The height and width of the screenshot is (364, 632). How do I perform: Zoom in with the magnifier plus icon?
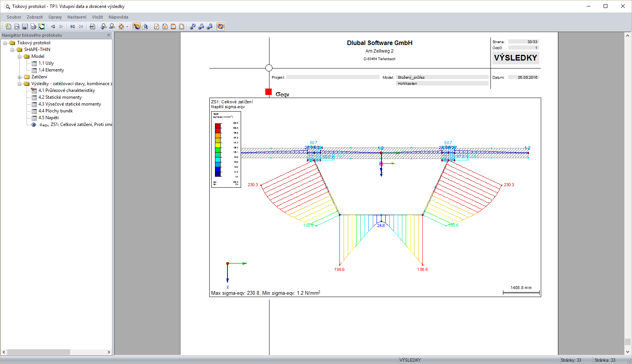(104, 26)
